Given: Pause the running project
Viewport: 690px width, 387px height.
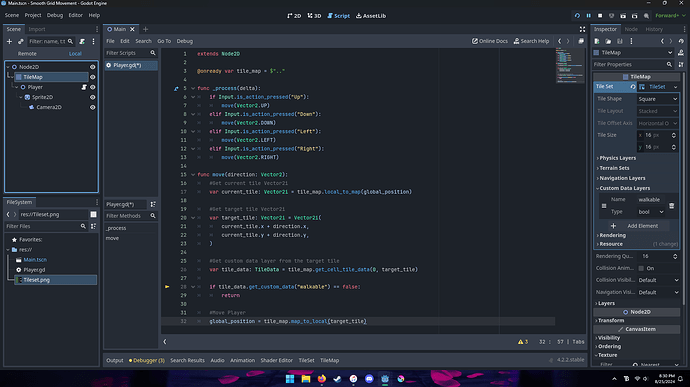Looking at the screenshot, I should click(588, 15).
